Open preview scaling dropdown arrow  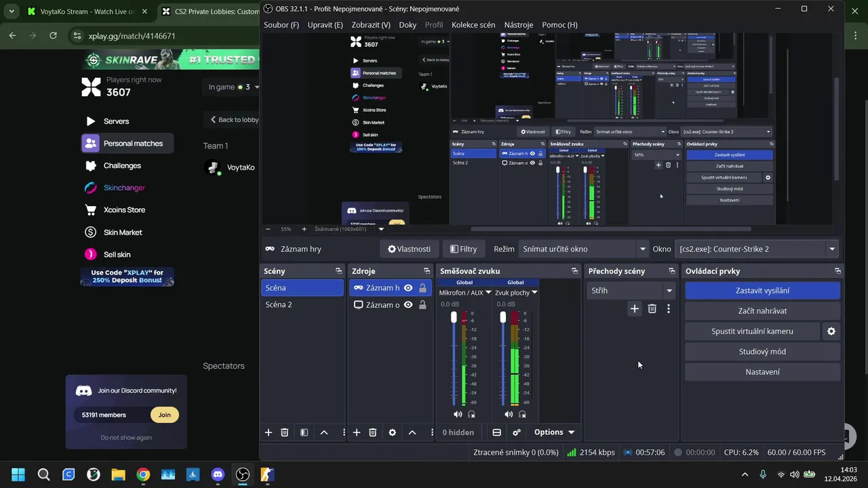(x=381, y=229)
